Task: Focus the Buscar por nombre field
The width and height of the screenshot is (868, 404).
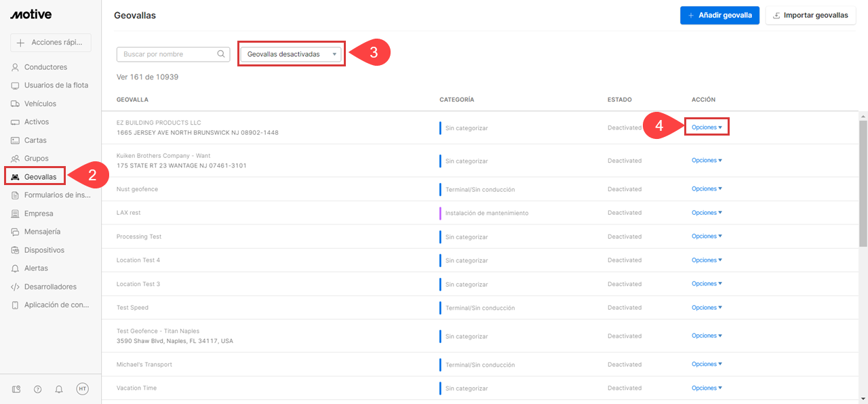Action: (173, 54)
